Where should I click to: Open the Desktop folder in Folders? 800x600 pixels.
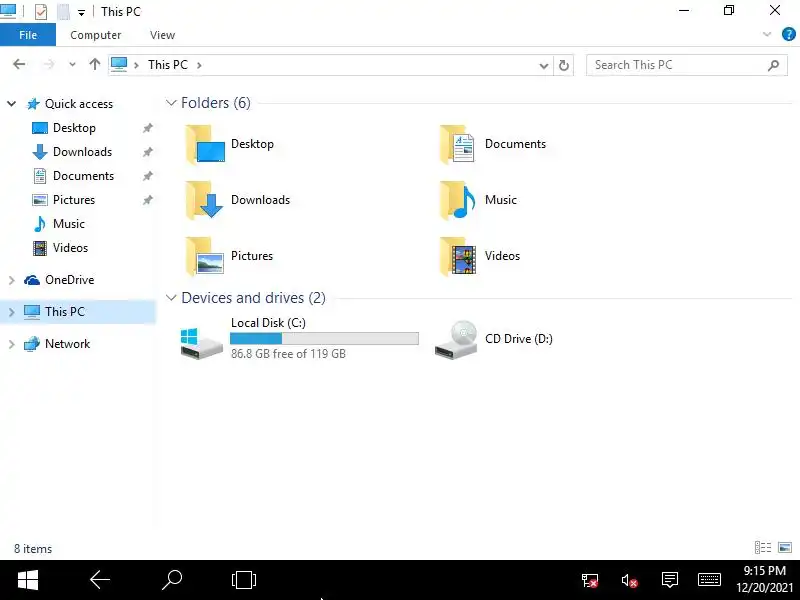coord(230,144)
